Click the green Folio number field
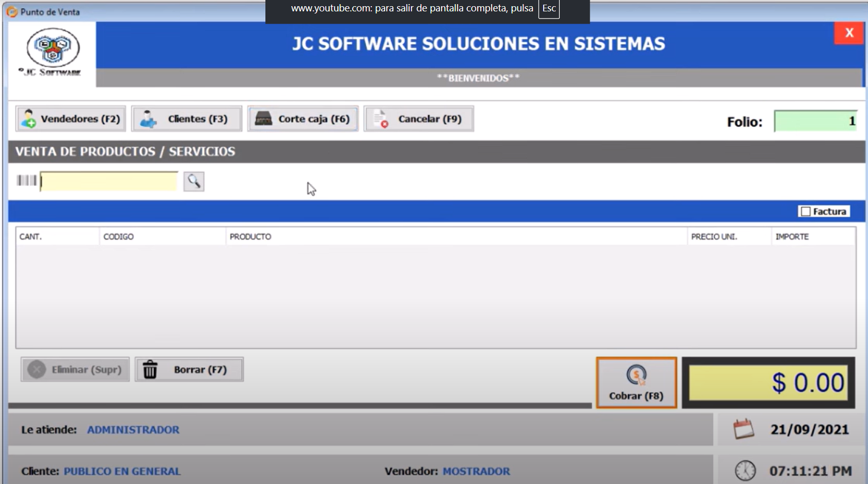868x484 pixels. coord(815,121)
